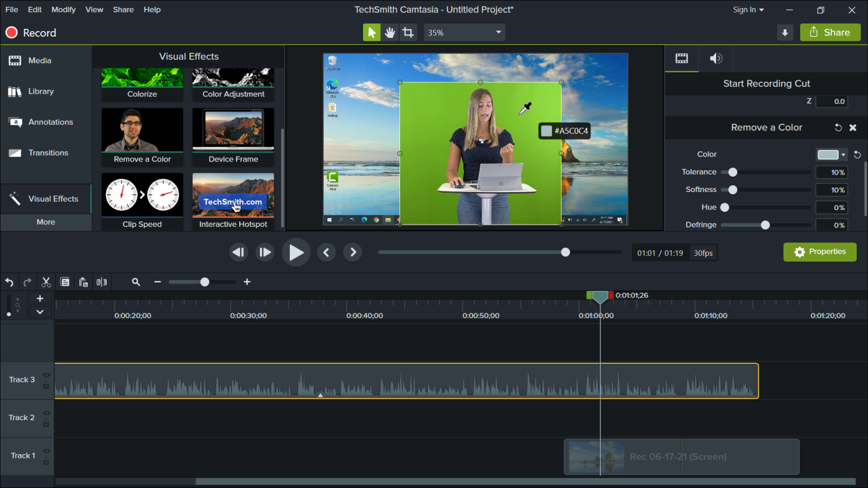Image resolution: width=868 pixels, height=488 pixels.
Task: Adjust the Tolerance slider
Action: (x=732, y=172)
